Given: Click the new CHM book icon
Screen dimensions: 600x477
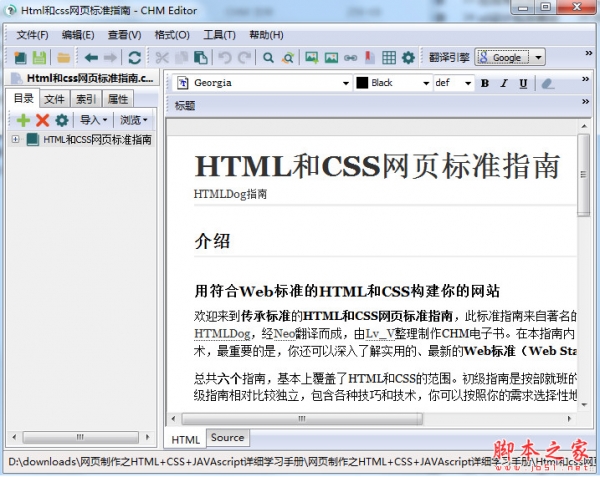Looking at the screenshot, I should (20, 58).
